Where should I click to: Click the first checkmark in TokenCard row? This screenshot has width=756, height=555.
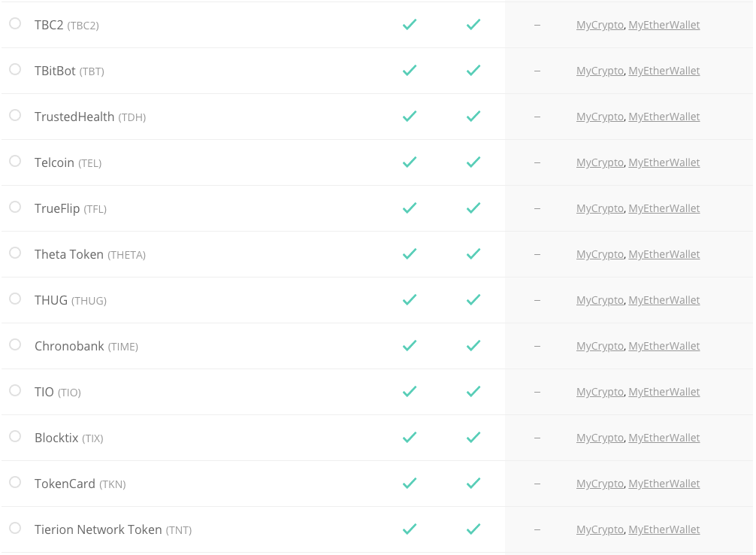click(x=410, y=484)
